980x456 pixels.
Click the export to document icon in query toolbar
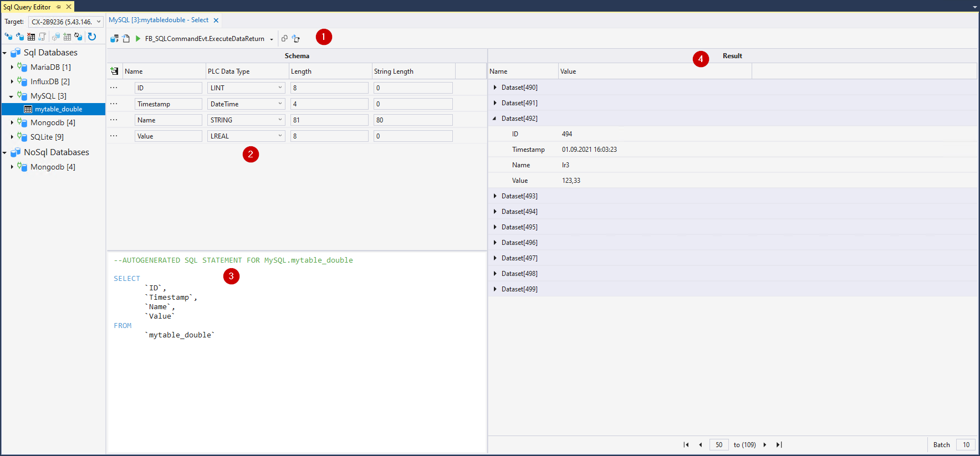coord(126,39)
